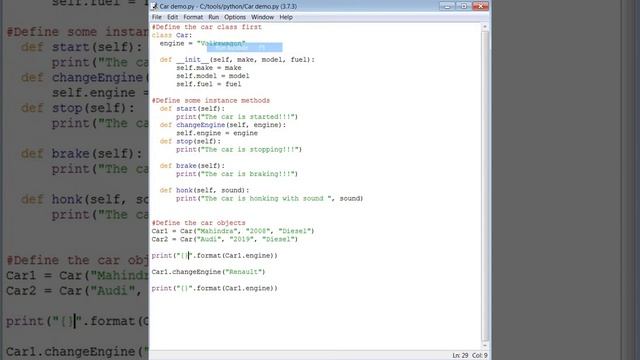Click the honking with sound print line

pos(270,198)
